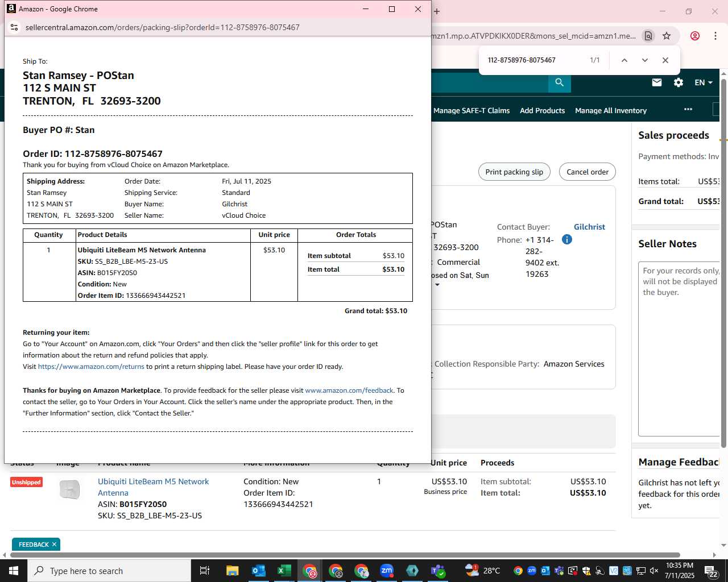Open Manage SAFE-T Claims menu item
The image size is (728, 582).
(471, 111)
